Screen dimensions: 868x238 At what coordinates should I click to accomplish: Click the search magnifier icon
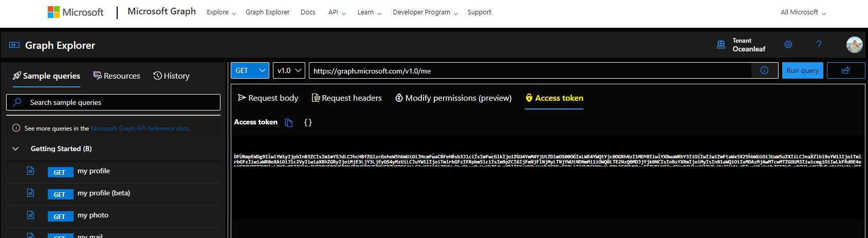coord(17,102)
